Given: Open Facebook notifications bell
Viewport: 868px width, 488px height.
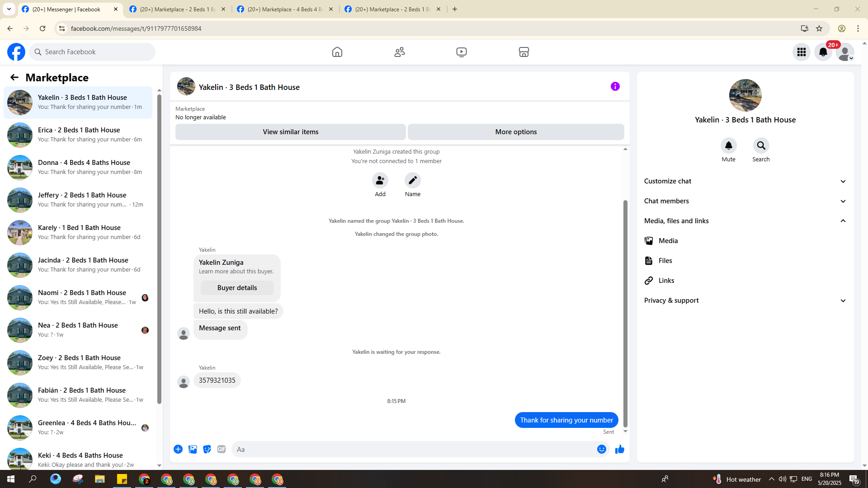Looking at the screenshot, I should (x=823, y=52).
